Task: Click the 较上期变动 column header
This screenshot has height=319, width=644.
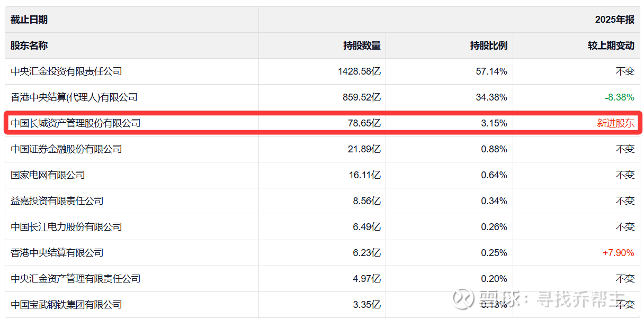Action: tap(611, 45)
